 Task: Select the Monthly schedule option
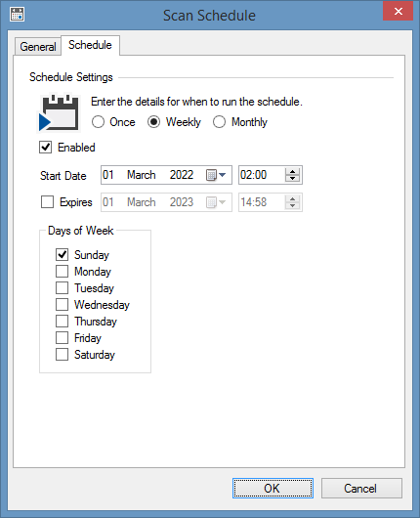pos(219,122)
